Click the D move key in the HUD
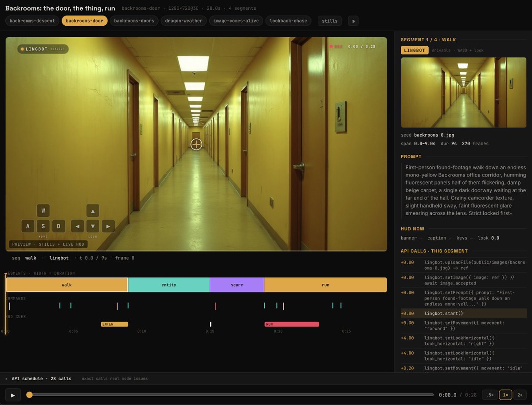Image resolution: width=532 pixels, height=405 pixels. tap(59, 226)
